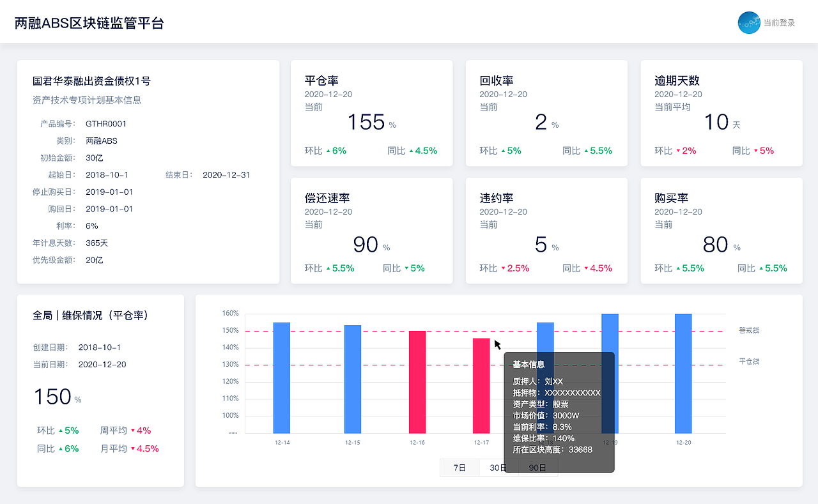Image resolution: width=818 pixels, height=504 pixels.
Task: Click the 基本信息 tooltip header
Action: (x=528, y=363)
